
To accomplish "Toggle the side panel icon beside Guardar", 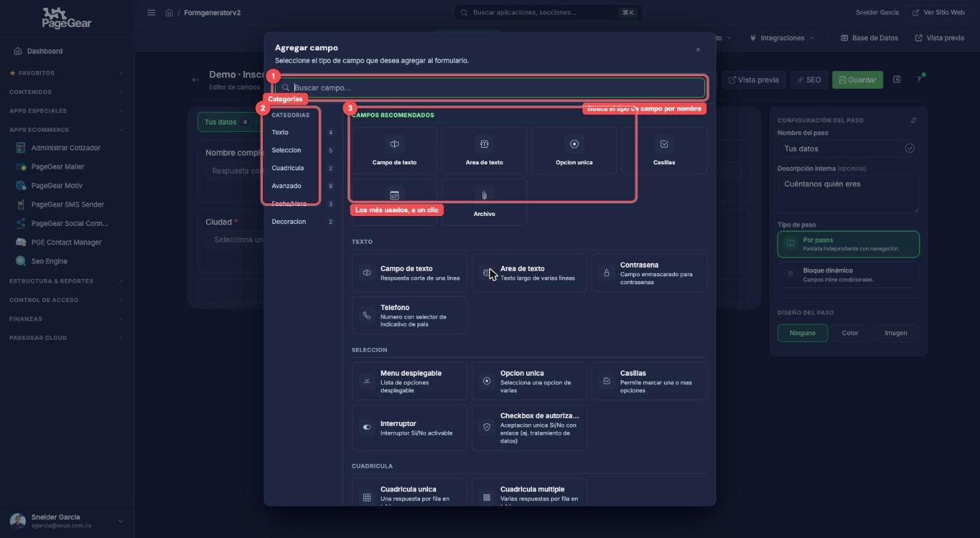I will coord(897,80).
